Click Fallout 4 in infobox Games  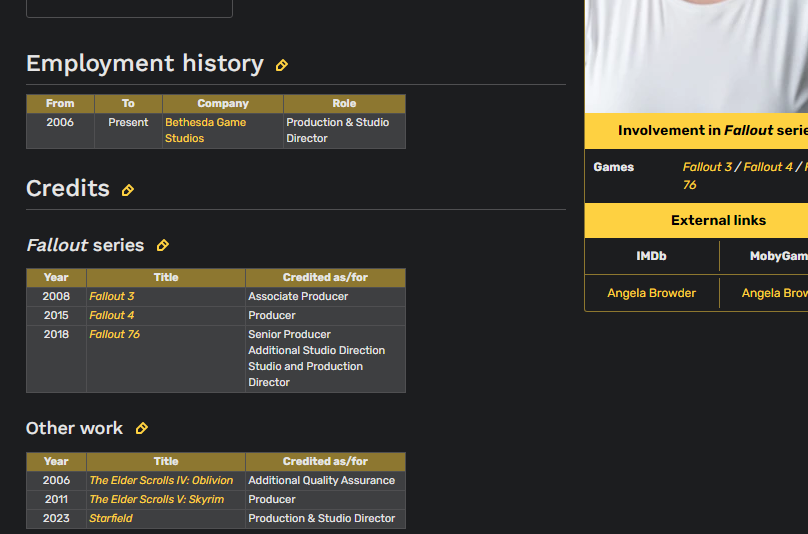[768, 167]
